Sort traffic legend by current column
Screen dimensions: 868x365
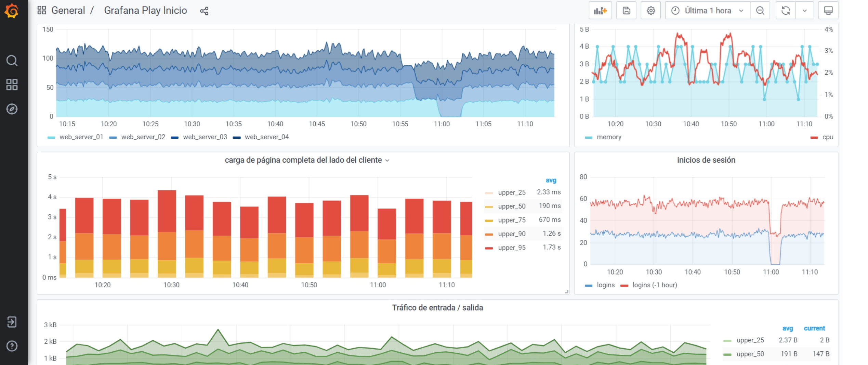(x=814, y=328)
